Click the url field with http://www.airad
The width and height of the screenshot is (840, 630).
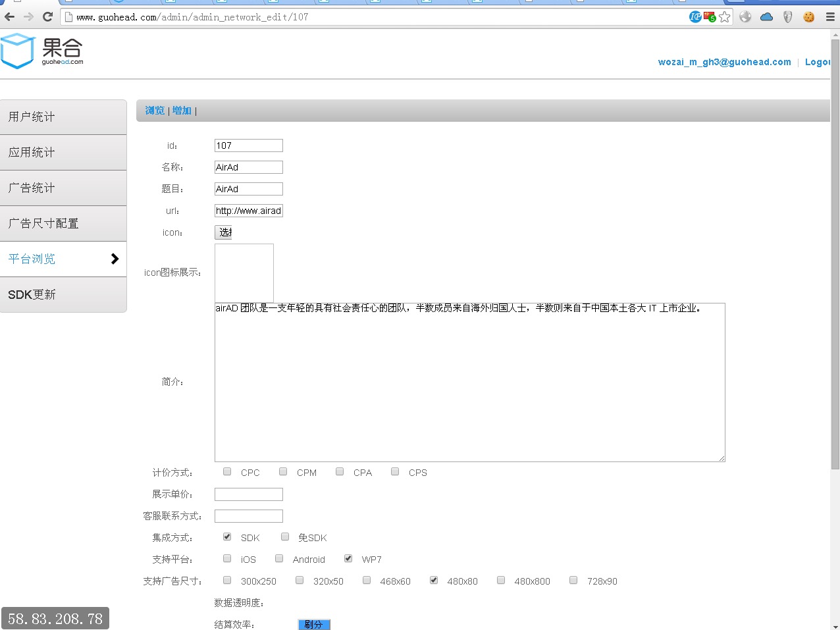tap(249, 211)
